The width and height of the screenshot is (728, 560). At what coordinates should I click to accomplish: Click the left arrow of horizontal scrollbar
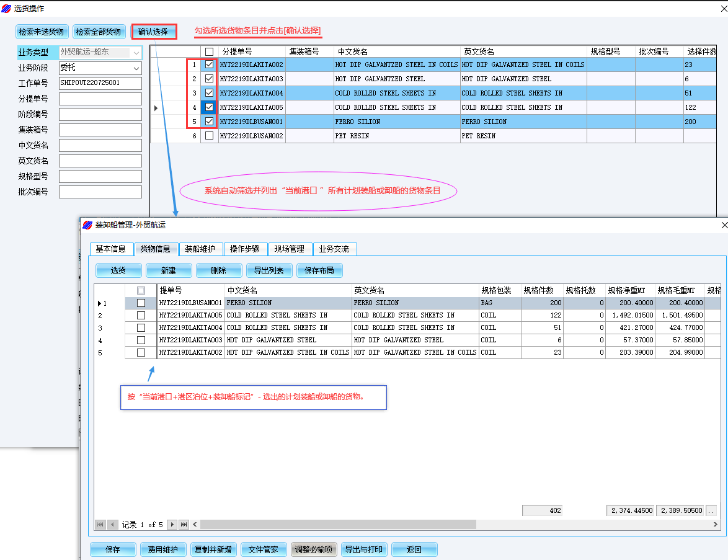click(195, 525)
